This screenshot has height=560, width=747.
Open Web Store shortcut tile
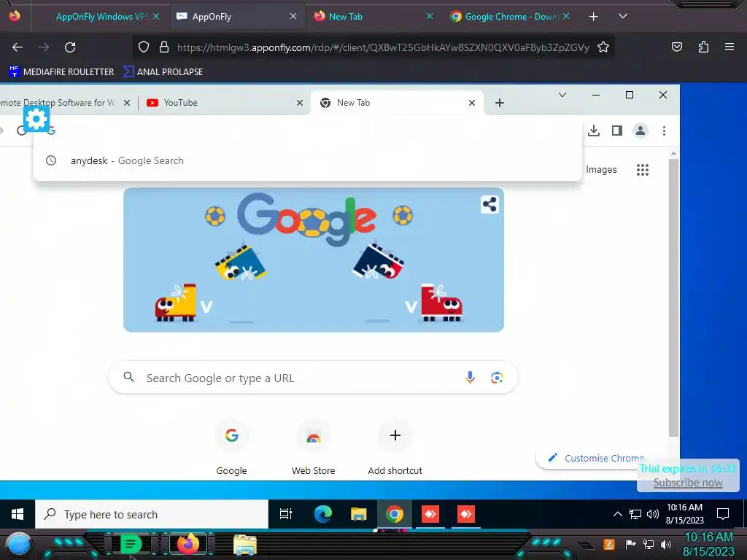pyautogui.click(x=313, y=447)
